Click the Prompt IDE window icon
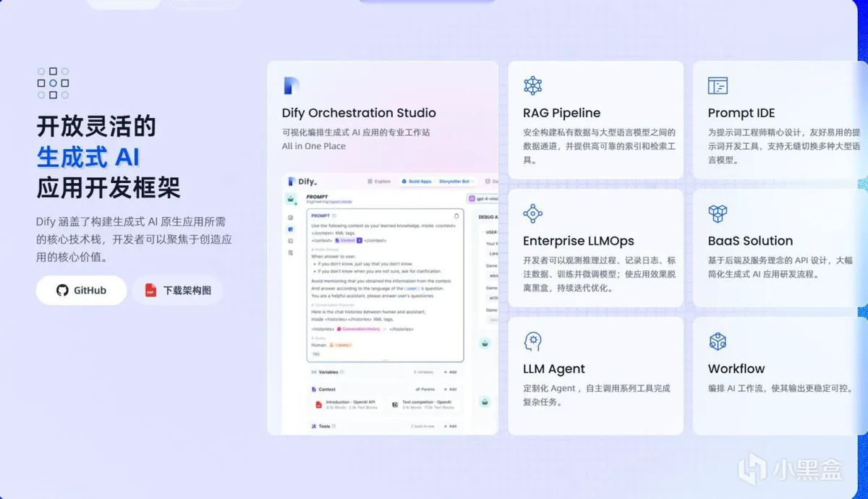This screenshot has width=868, height=499. pyautogui.click(x=718, y=85)
